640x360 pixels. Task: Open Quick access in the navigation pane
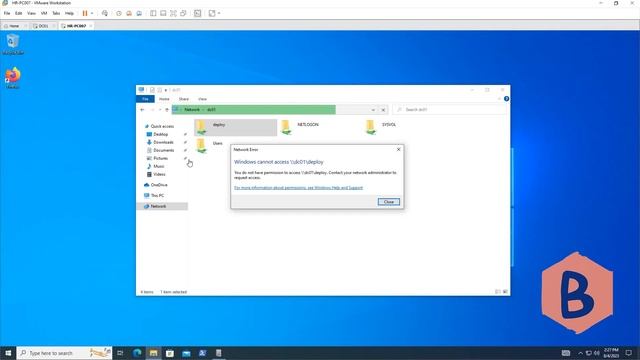pos(159,126)
